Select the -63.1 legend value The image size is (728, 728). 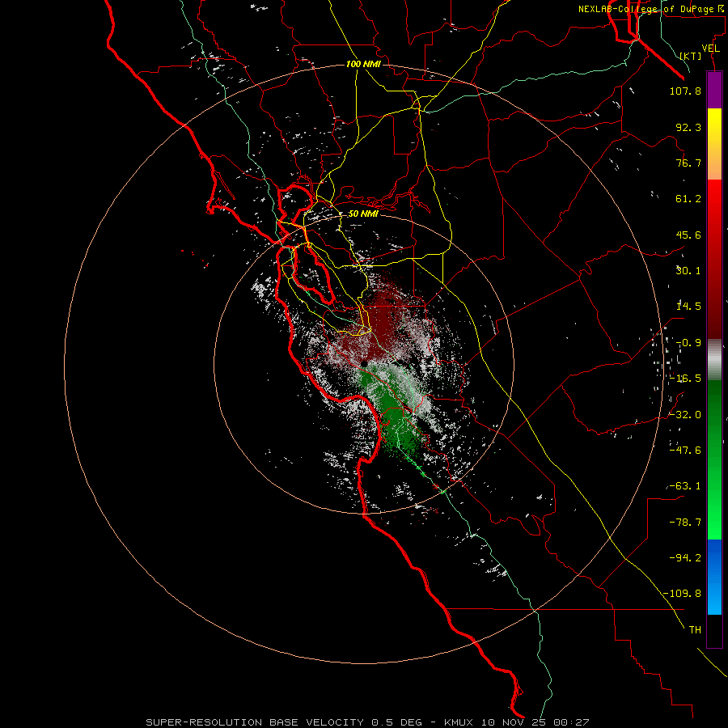(685, 486)
